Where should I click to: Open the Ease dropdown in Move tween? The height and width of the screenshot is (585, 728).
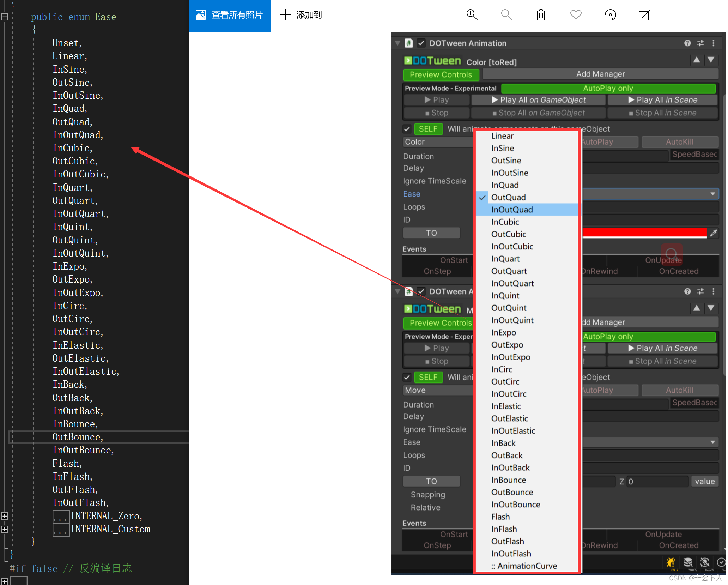pyautogui.click(x=650, y=442)
